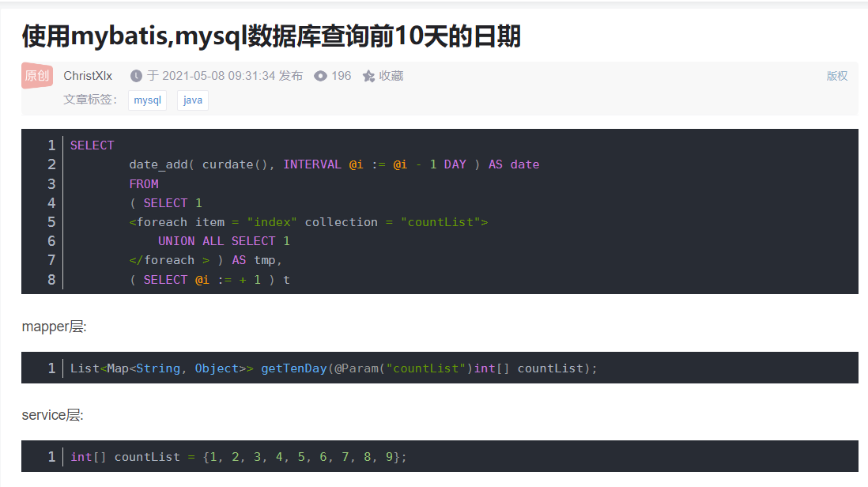Click the mapper层 section label
868x487 pixels.
(x=54, y=327)
